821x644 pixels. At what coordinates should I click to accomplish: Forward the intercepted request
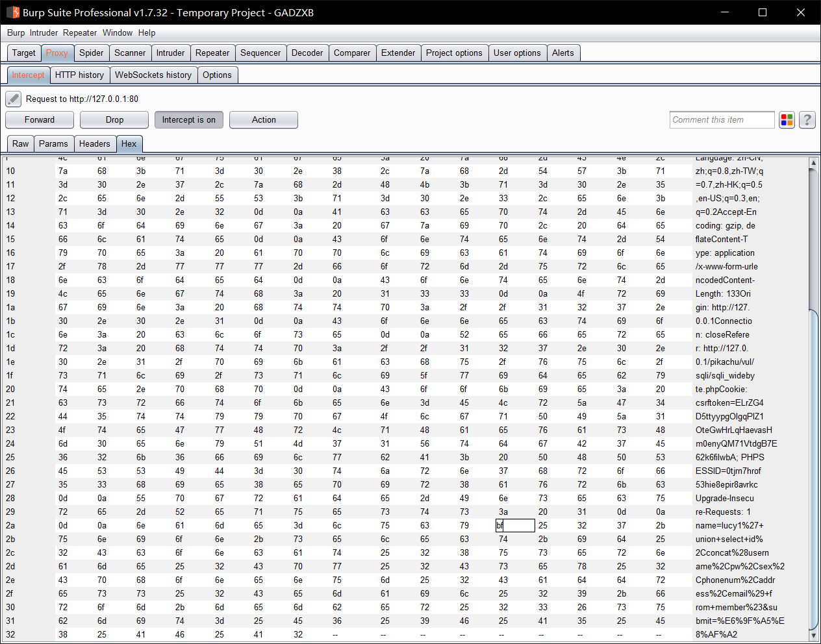pyautogui.click(x=40, y=119)
